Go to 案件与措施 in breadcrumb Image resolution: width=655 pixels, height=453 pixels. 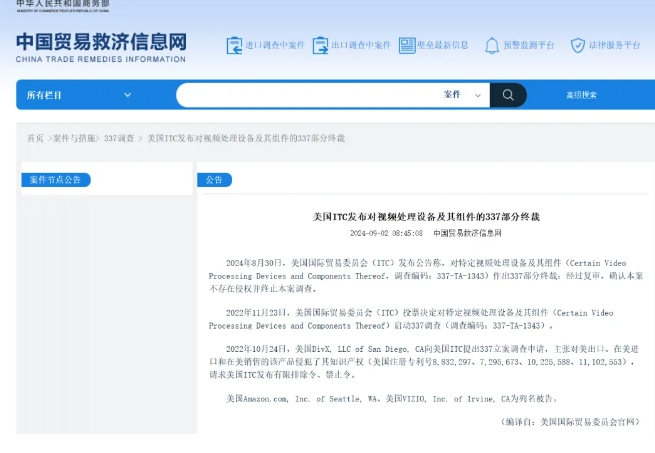click(74, 138)
